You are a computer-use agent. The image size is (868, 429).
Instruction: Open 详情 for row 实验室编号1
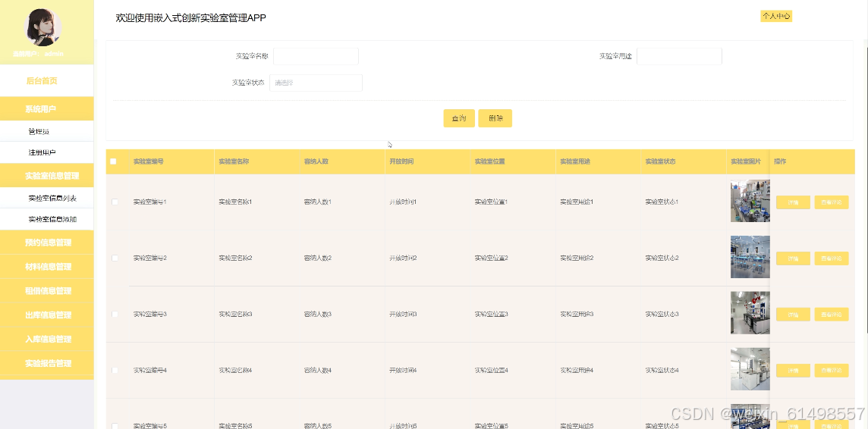coord(794,202)
